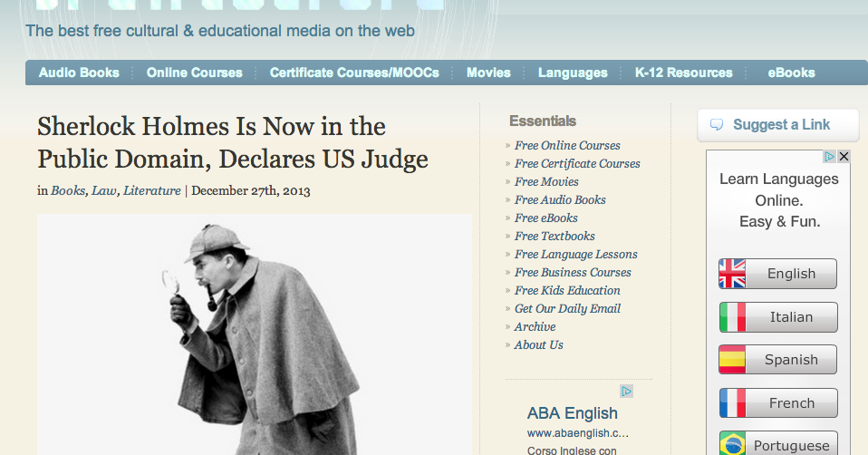868x455 pixels.
Task: Open the Free Online Courses link
Action: click(567, 146)
